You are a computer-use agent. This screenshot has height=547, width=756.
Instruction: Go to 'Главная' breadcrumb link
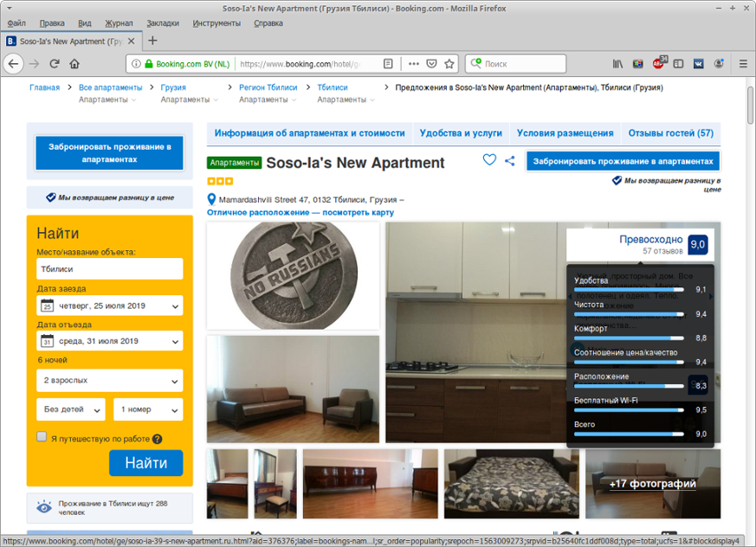point(45,87)
